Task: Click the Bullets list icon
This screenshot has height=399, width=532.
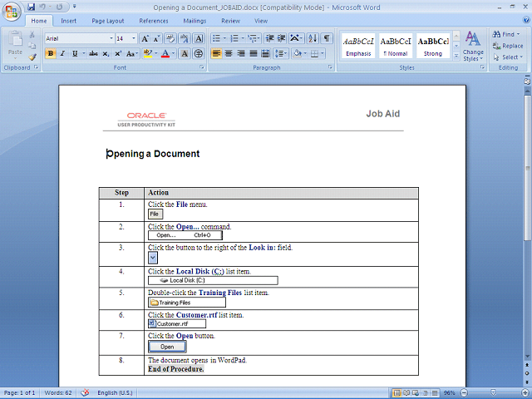Action: coord(216,38)
